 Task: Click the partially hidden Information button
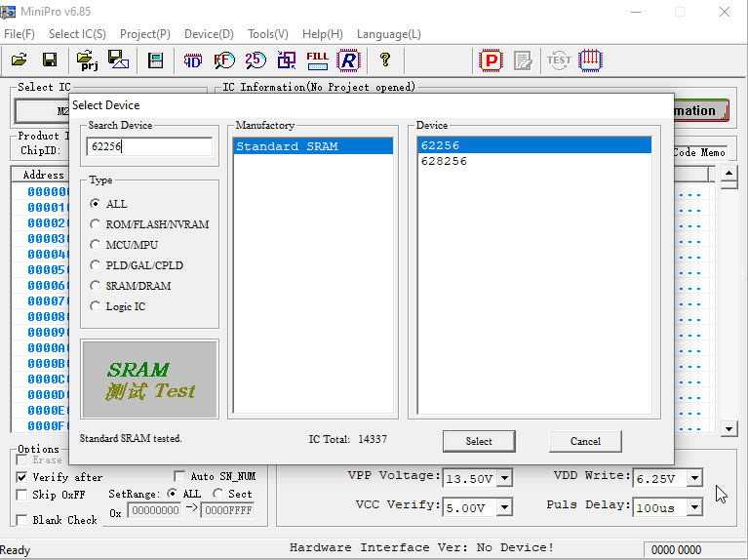701,111
